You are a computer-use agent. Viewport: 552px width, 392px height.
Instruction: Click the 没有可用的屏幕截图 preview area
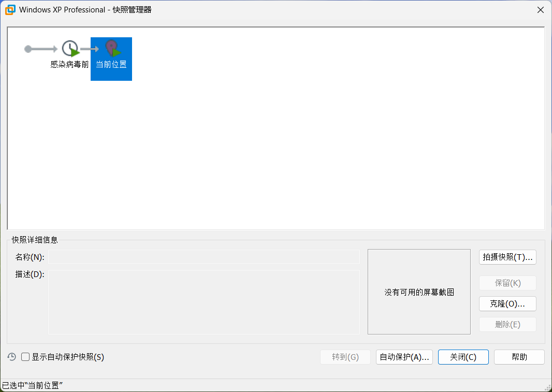coord(419,292)
